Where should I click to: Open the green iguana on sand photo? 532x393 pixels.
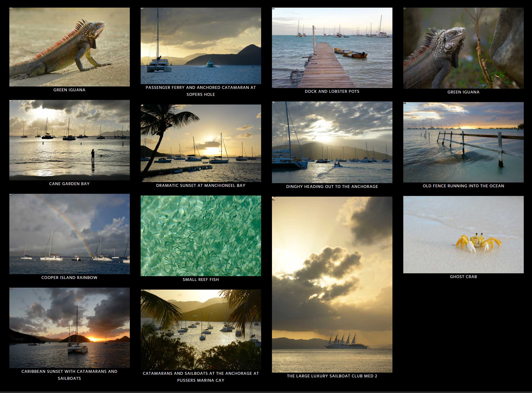69,47
